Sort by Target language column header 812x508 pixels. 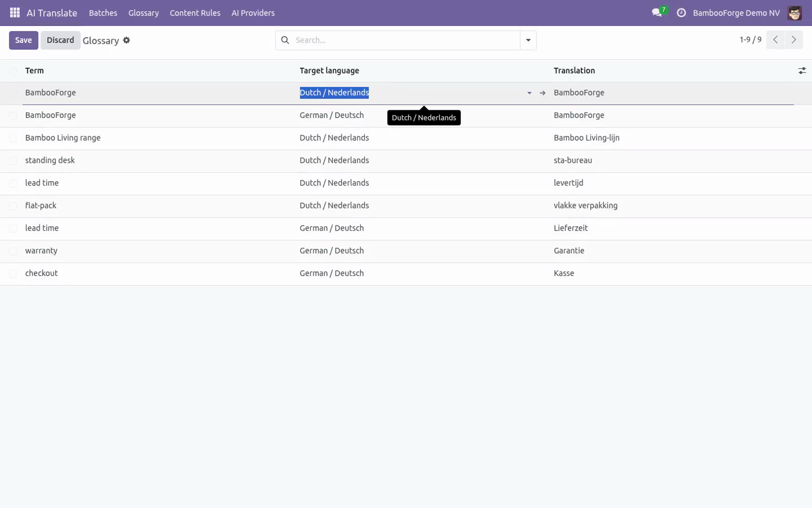tap(329, 71)
